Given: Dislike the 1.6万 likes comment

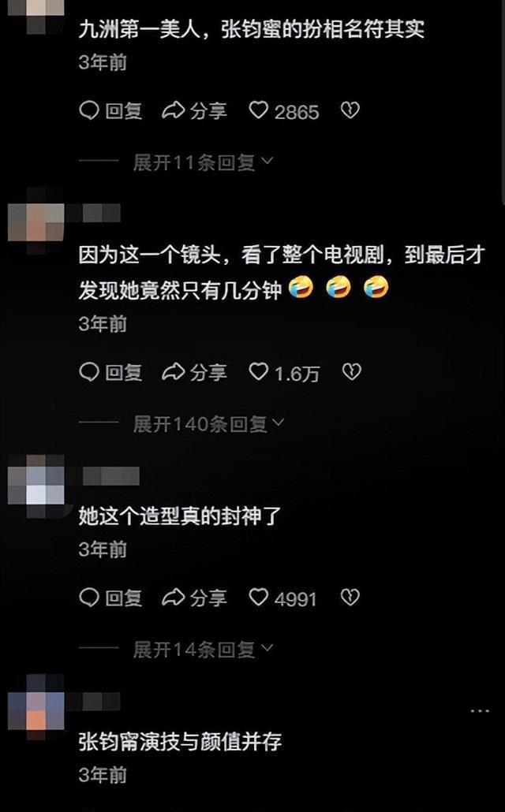Looking at the screenshot, I should 351,372.
